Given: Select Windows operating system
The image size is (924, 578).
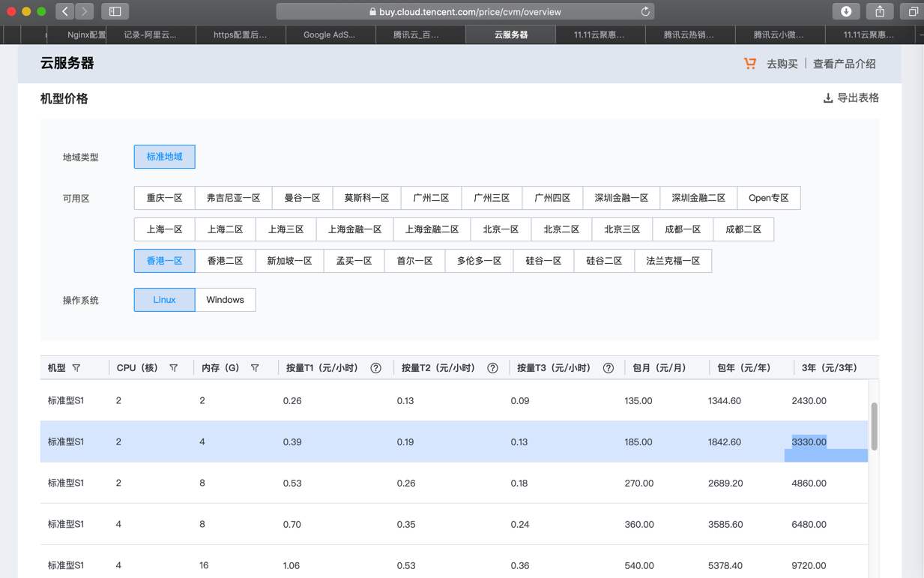Looking at the screenshot, I should 225,300.
